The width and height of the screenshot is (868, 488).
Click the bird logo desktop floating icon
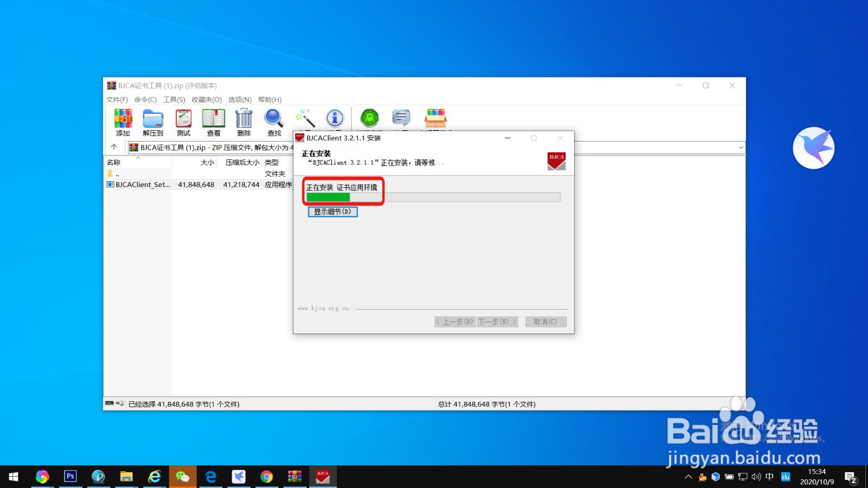(x=814, y=148)
